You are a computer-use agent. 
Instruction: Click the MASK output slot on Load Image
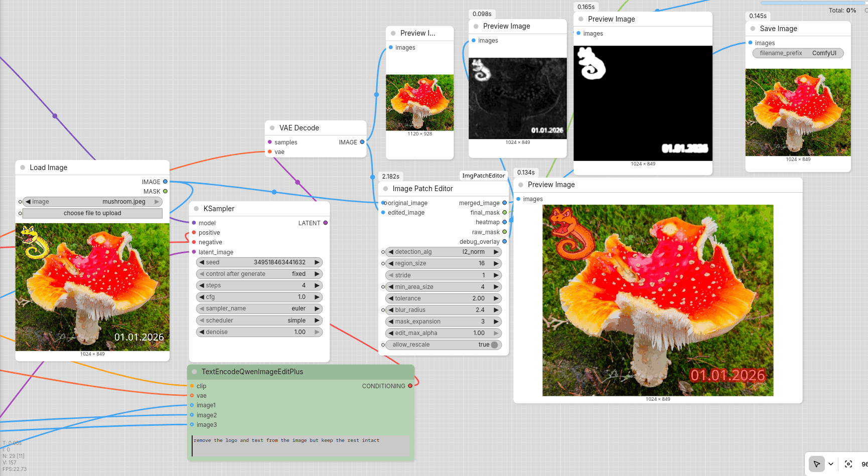[165, 191]
